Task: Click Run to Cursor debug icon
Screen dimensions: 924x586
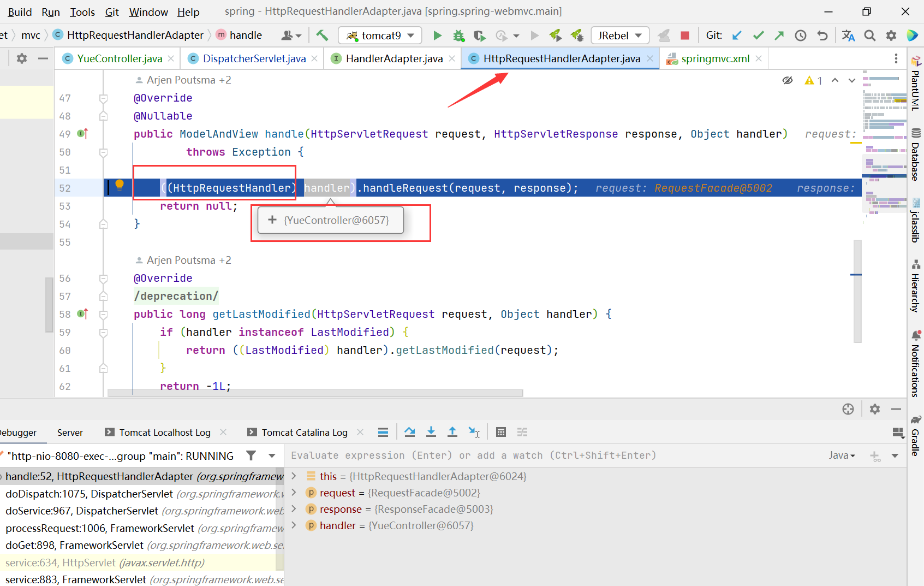Action: [x=474, y=432]
